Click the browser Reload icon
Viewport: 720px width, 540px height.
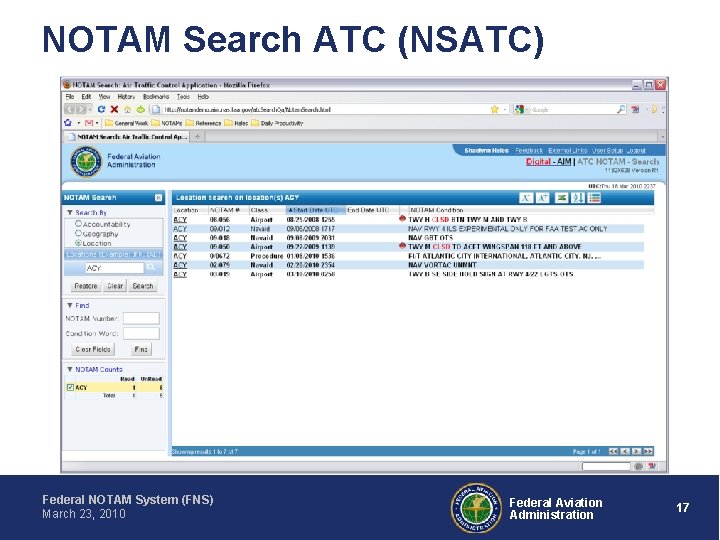101,109
